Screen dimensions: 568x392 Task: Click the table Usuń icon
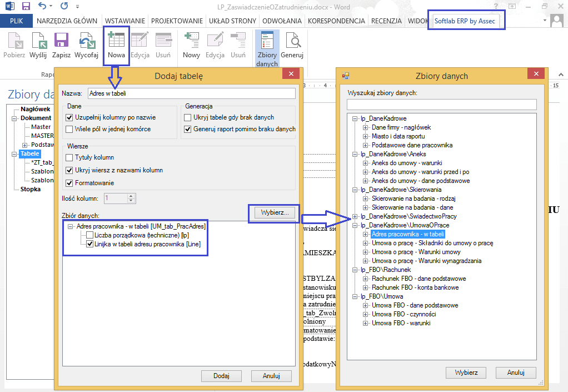(x=163, y=40)
